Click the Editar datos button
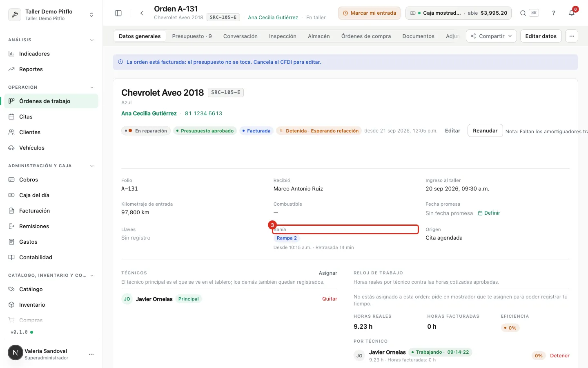 coord(541,36)
